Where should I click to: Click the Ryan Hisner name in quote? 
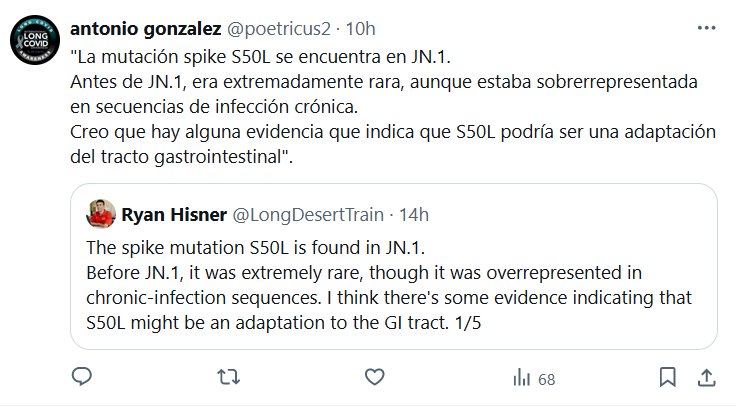point(172,213)
